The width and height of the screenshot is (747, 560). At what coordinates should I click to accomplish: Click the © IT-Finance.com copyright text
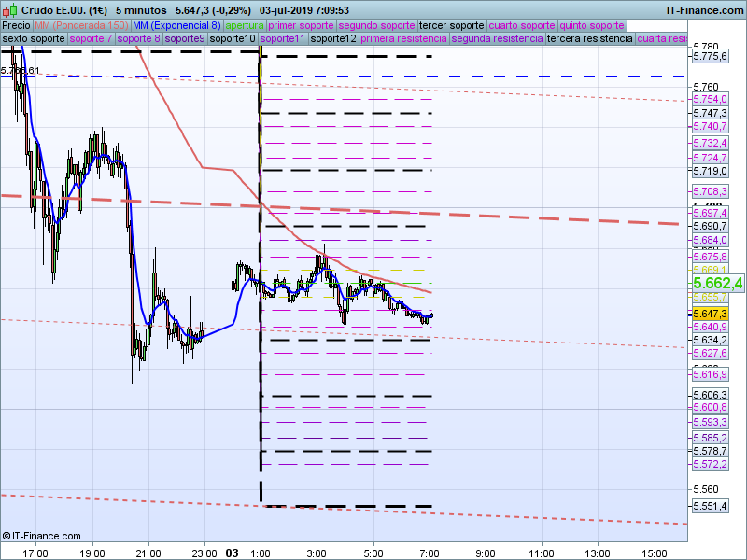41,536
